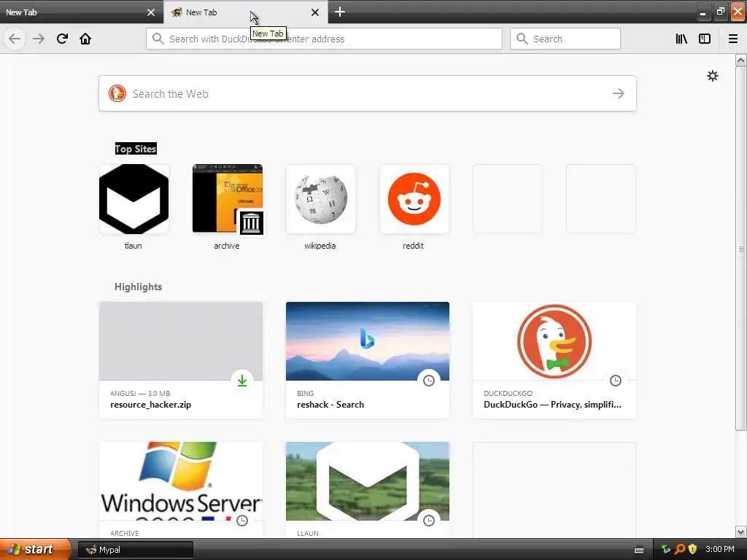
Task: Open the Windows Server archive highlight card
Action: pos(181,490)
